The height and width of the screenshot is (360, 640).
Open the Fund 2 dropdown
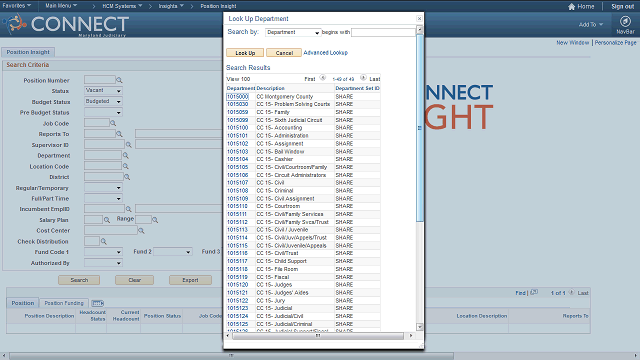[172, 252]
